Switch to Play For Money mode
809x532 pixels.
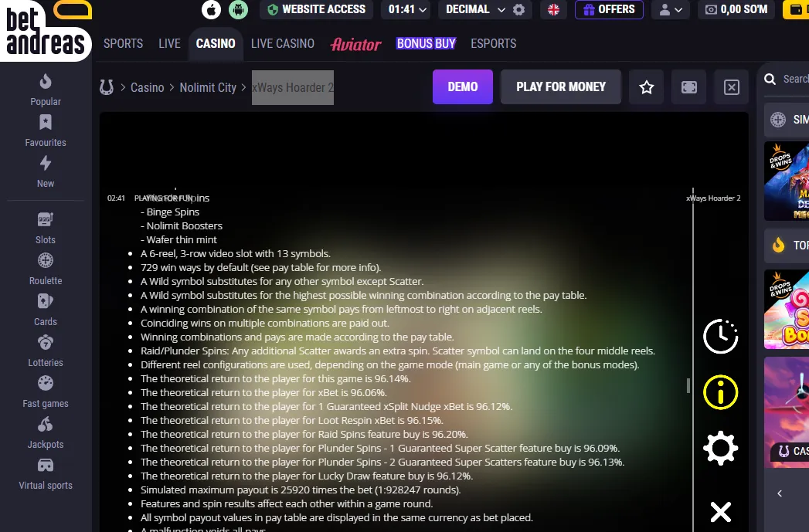click(561, 87)
